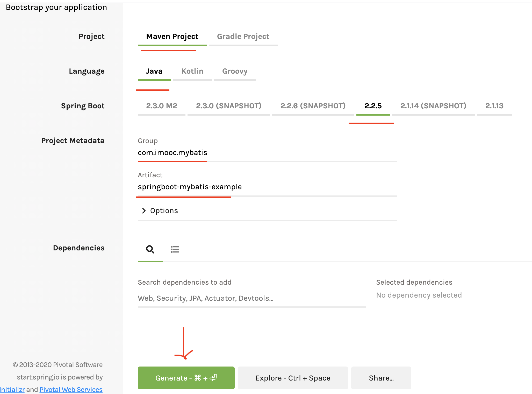The height and width of the screenshot is (394, 532).
Task: Click the 'Spring Boot' section label
Action: click(83, 106)
